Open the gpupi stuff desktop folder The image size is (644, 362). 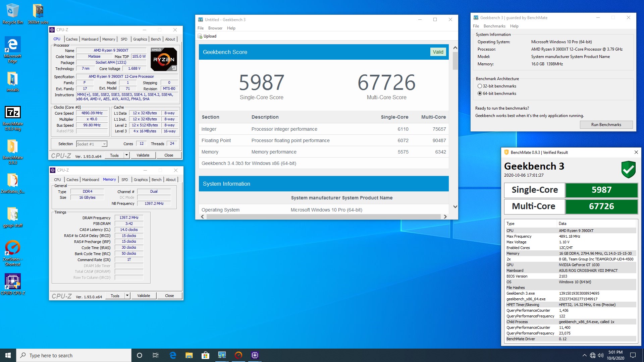(x=12, y=217)
